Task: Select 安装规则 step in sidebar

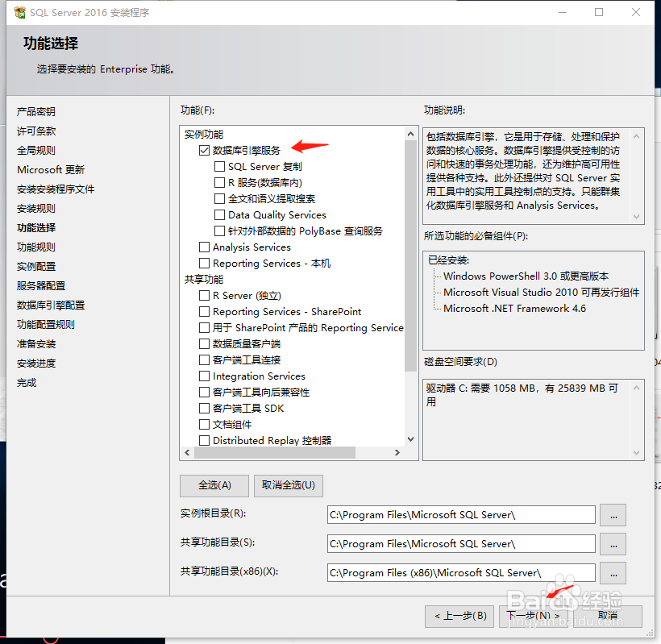Action: (36, 209)
